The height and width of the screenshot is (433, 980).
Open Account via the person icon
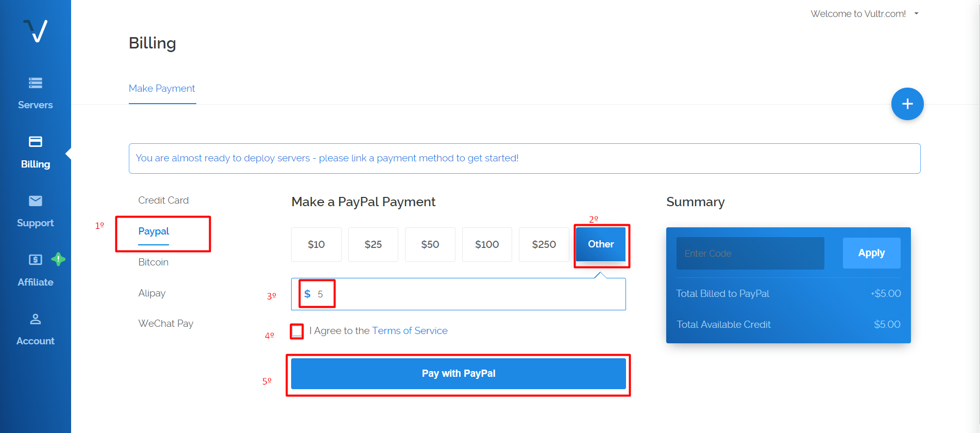(x=36, y=319)
